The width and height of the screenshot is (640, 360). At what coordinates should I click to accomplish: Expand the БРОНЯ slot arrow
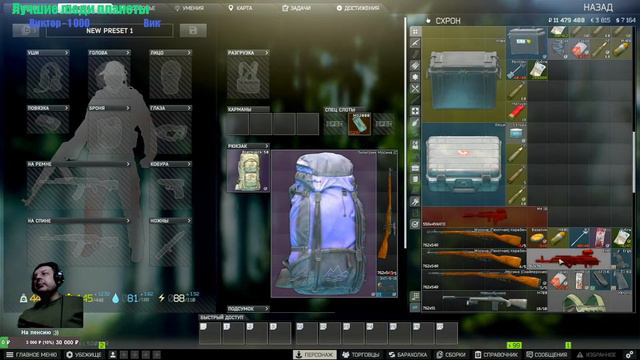[128, 108]
